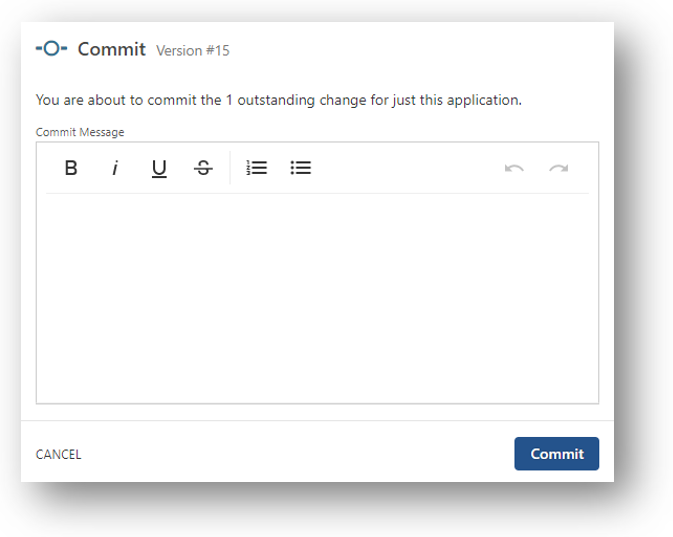The width and height of the screenshot is (673, 537).
Task: Click the Commit Message field label
Action: click(80, 132)
